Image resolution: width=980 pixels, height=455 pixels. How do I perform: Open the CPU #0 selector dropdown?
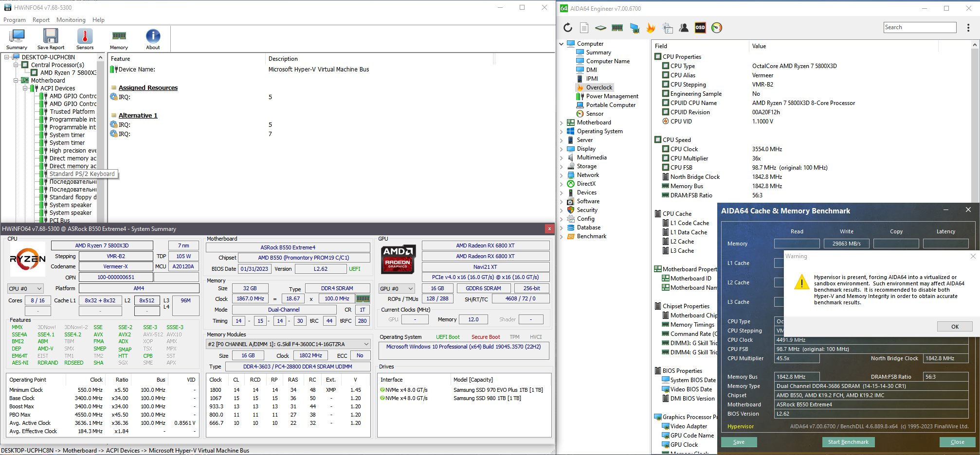click(x=26, y=288)
